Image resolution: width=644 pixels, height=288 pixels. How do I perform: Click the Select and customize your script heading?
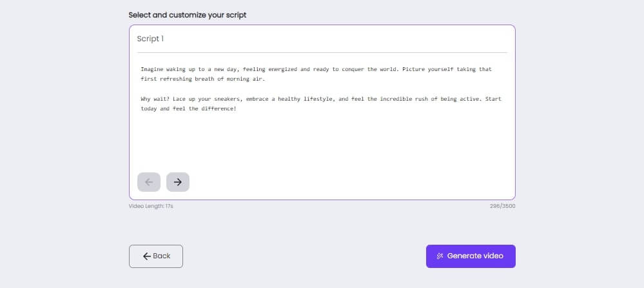click(x=187, y=14)
